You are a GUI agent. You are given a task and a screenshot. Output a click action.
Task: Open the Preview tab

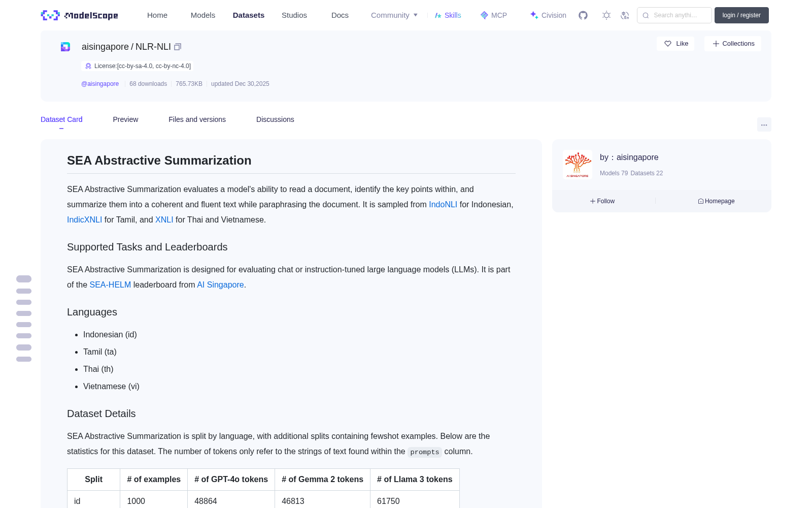125,119
